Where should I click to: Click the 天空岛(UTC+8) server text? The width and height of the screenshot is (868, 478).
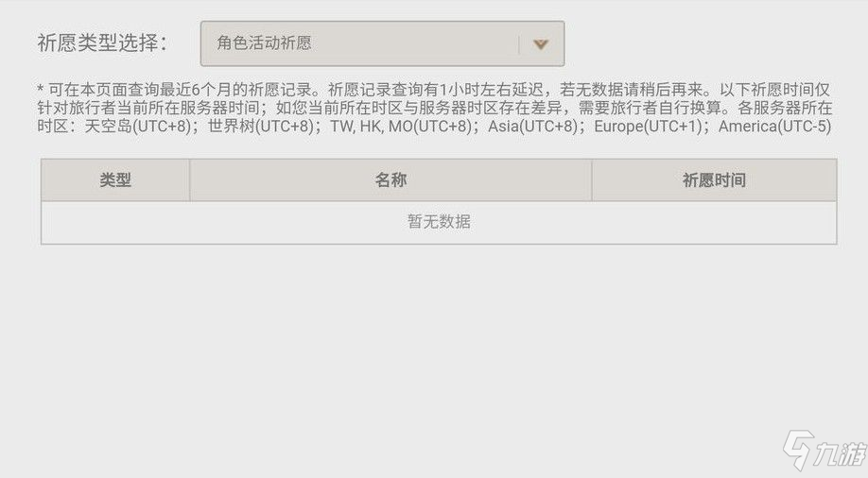[138, 127]
